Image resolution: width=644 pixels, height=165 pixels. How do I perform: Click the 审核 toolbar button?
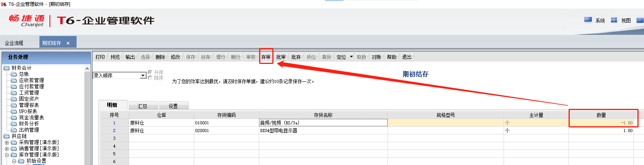click(251, 57)
